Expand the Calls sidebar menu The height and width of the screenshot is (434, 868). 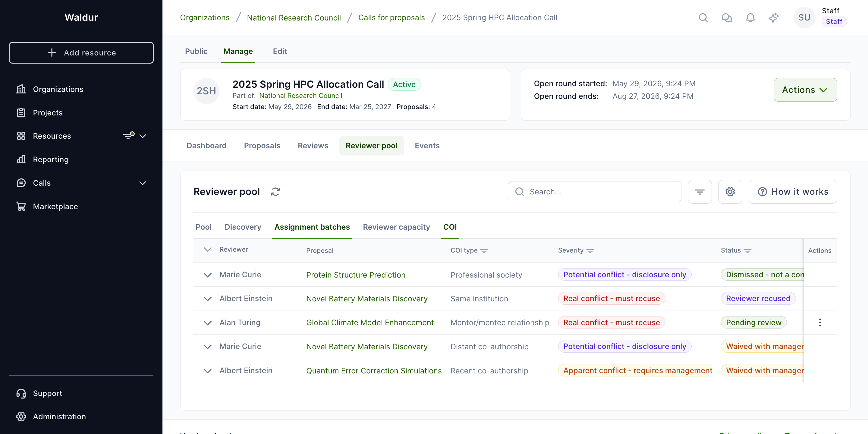click(143, 183)
